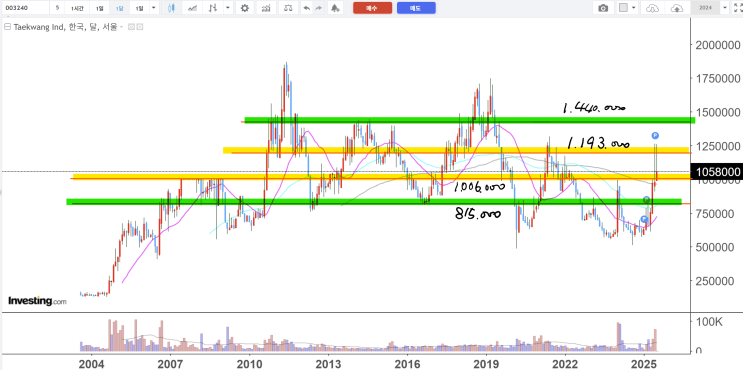Toggle fullscreen mode icon

click(737, 8)
